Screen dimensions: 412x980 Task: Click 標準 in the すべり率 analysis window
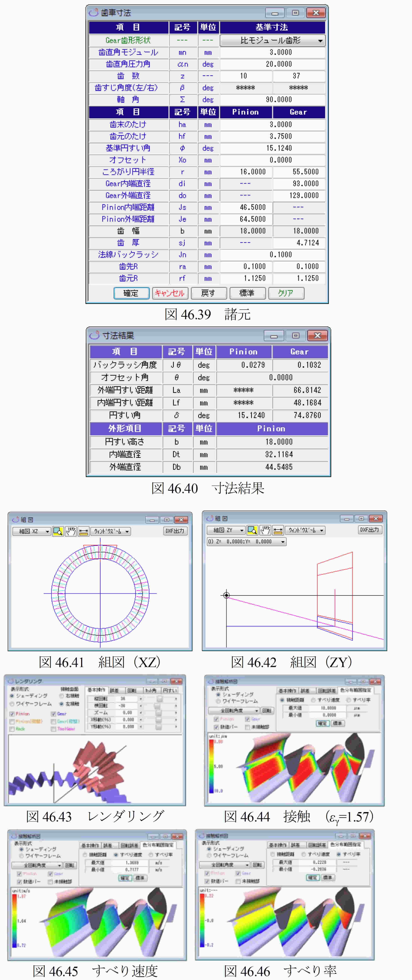click(328, 878)
